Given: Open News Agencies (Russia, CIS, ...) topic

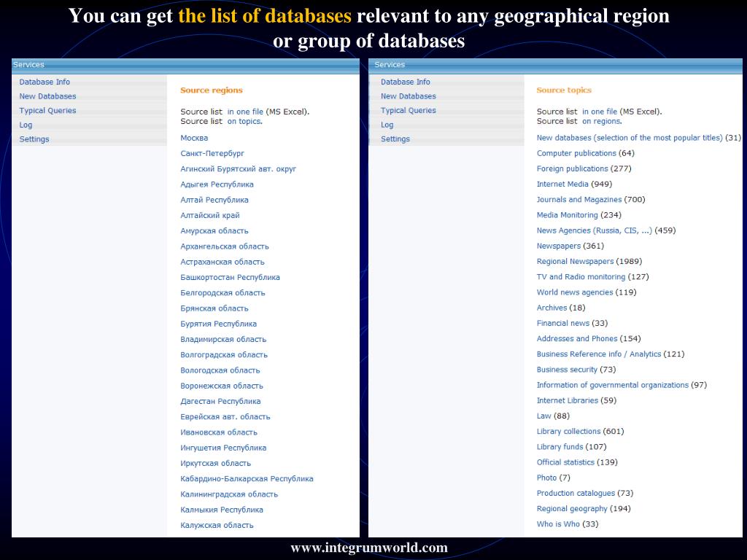Looking at the screenshot, I should click(594, 230).
